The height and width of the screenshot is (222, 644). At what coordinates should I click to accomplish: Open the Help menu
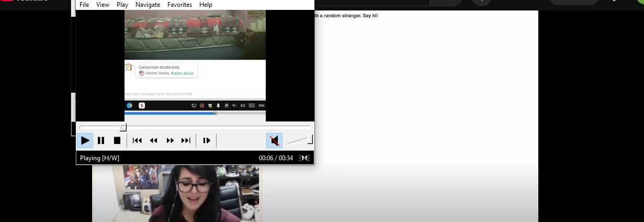point(206,5)
